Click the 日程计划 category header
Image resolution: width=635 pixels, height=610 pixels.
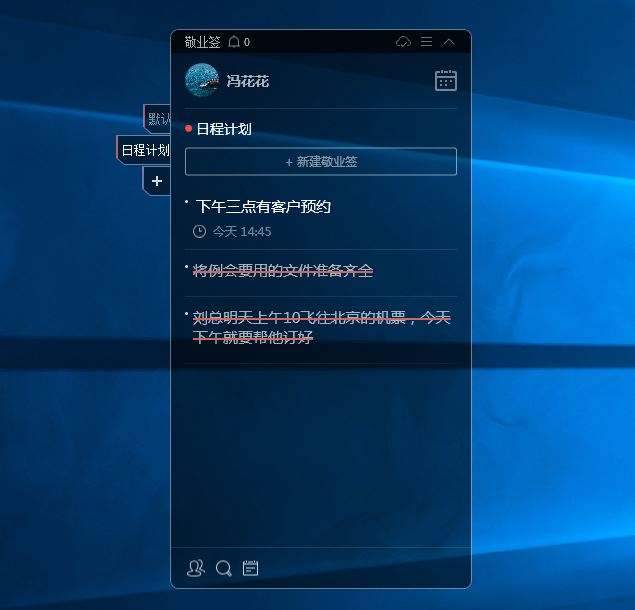click(224, 129)
